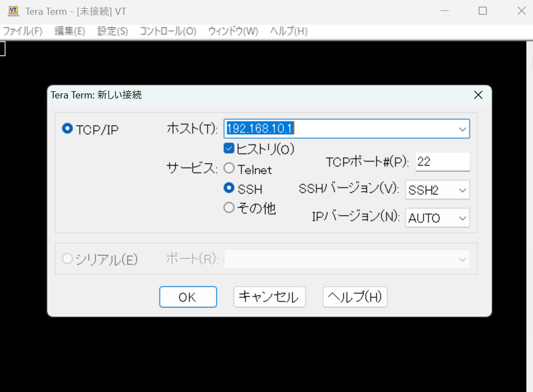Select the Telnet service option
This screenshot has width=533, height=392.
coord(229,168)
